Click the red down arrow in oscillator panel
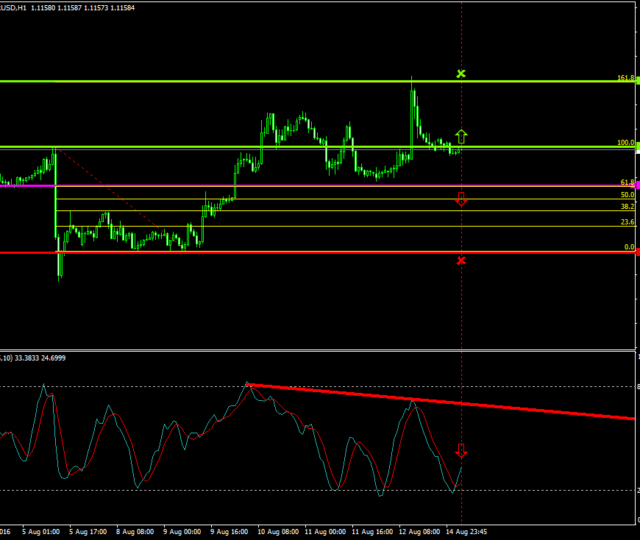Screen dimensions: 640x540 click(x=461, y=451)
